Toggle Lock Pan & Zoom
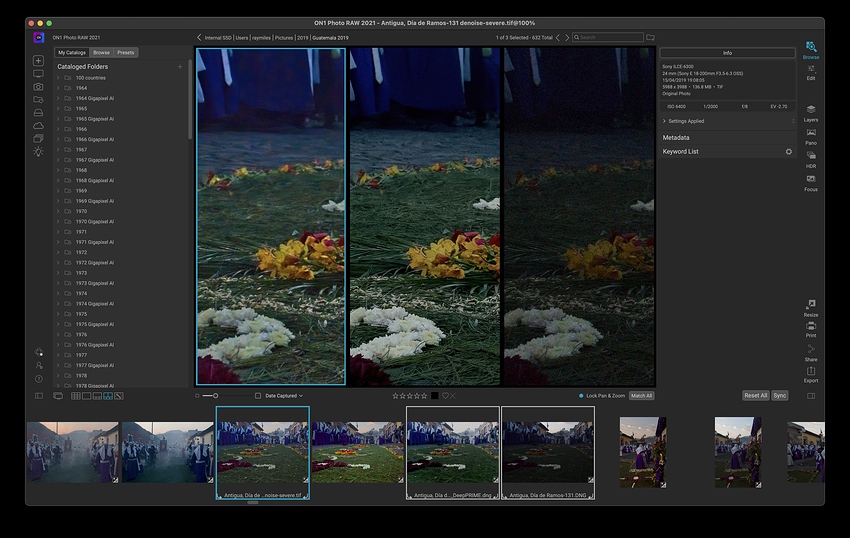The image size is (850, 538). (581, 396)
